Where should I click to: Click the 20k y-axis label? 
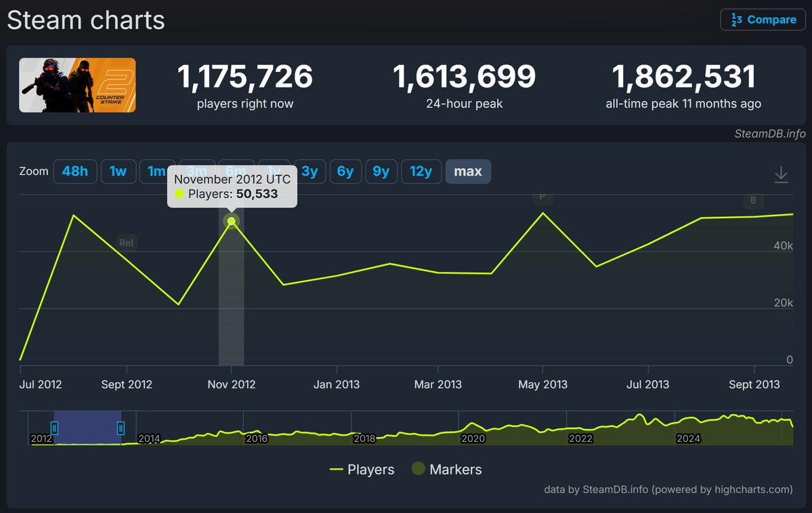coord(784,303)
